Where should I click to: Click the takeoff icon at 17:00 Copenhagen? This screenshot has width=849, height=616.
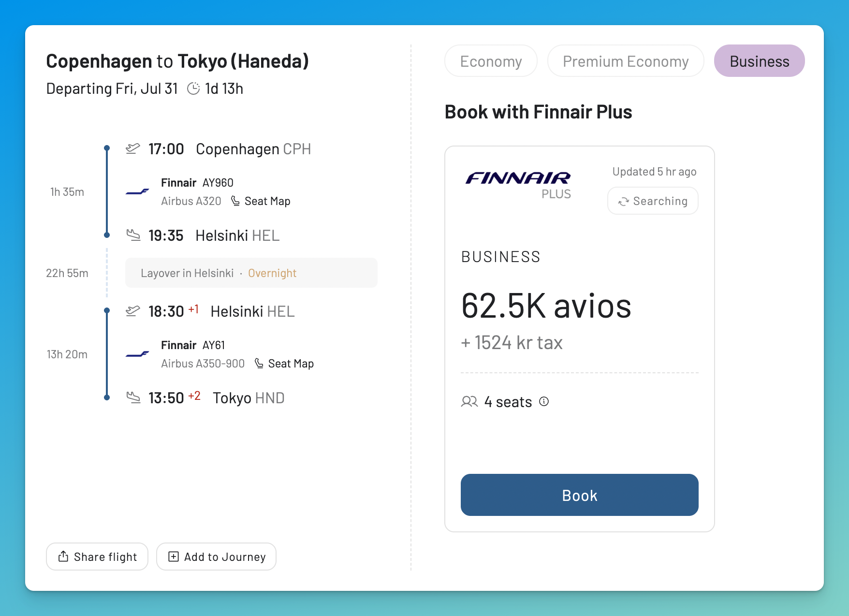point(133,148)
